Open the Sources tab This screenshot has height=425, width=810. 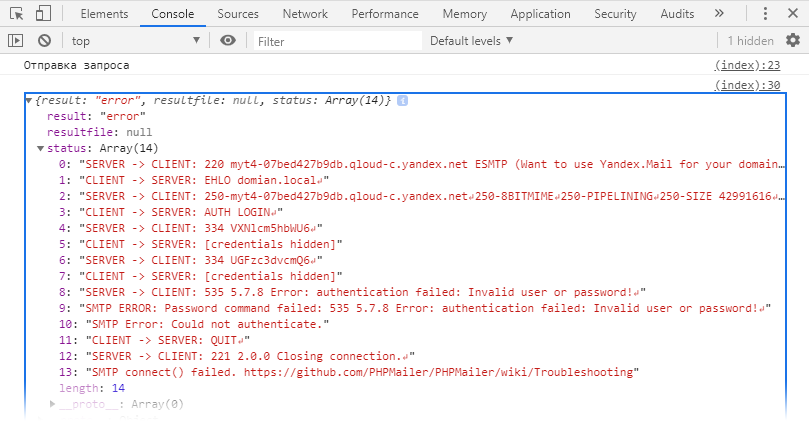(237, 14)
